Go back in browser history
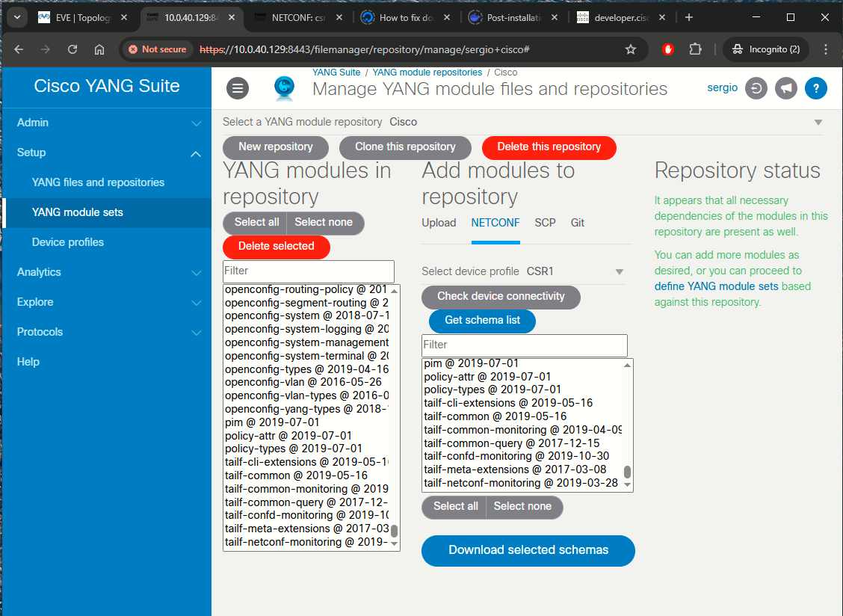Image resolution: width=843 pixels, height=616 pixels. pos(19,49)
